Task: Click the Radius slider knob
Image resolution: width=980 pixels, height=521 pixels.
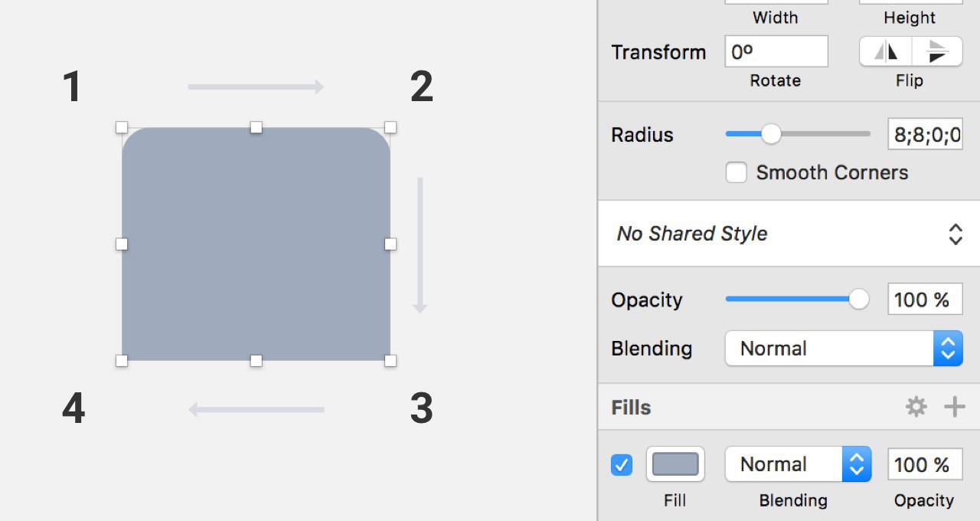Action: 771,134
